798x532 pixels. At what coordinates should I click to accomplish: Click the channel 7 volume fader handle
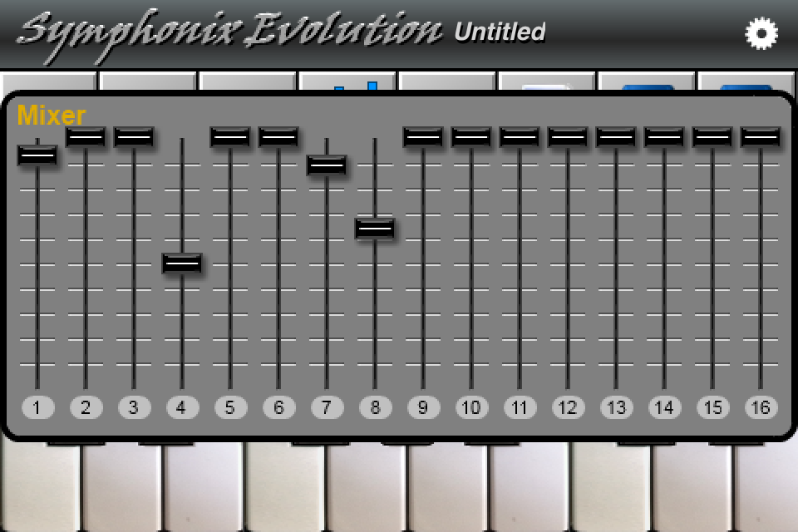click(327, 165)
